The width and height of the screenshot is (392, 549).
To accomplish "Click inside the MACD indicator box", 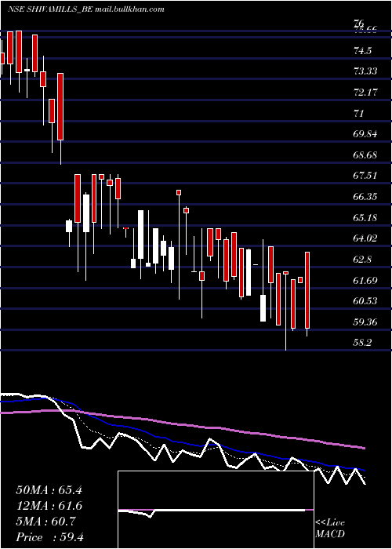I will [216, 510].
